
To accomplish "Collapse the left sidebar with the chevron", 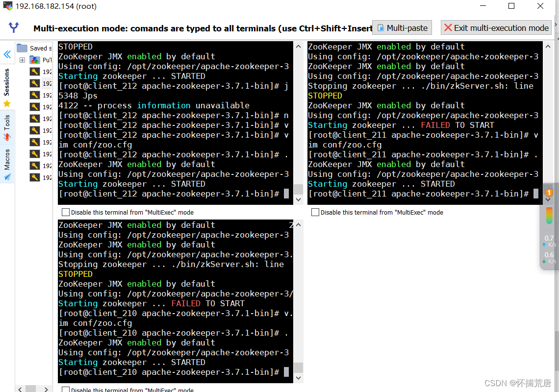I will click(7, 54).
